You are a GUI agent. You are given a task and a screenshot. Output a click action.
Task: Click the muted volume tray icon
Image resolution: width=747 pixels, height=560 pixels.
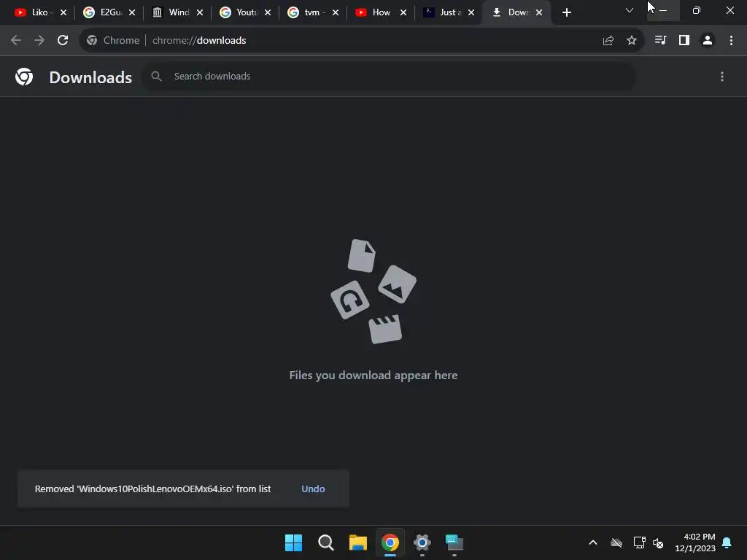click(658, 542)
